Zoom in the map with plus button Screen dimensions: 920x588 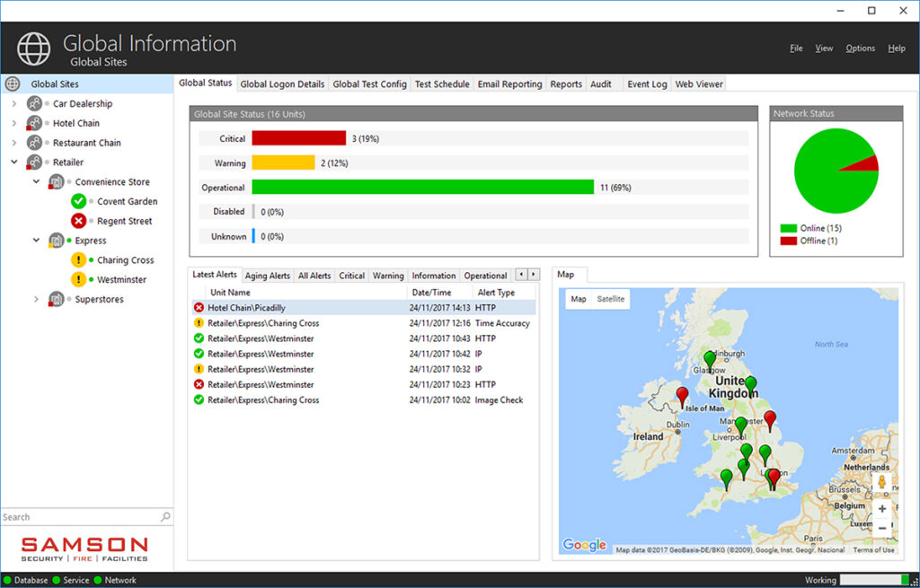click(881, 508)
